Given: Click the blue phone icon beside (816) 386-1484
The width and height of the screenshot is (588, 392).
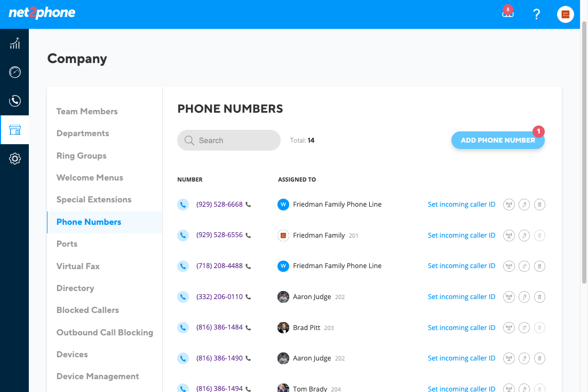Looking at the screenshot, I should click(x=183, y=327).
